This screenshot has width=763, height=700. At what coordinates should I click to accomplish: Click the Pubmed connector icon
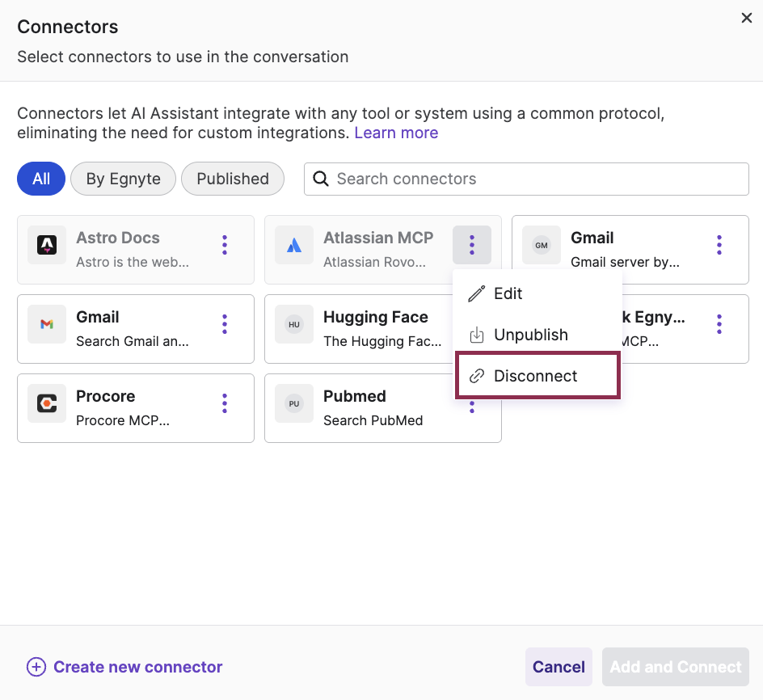293,403
